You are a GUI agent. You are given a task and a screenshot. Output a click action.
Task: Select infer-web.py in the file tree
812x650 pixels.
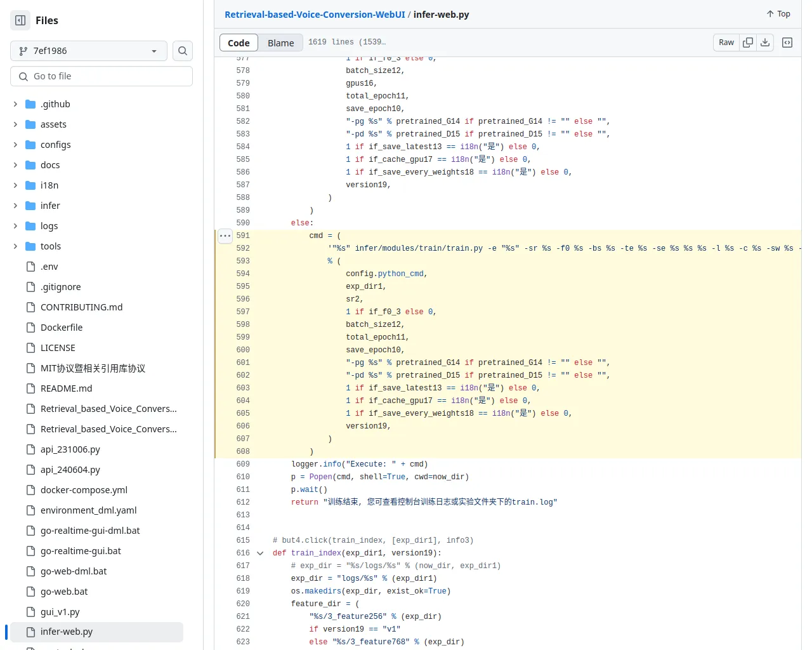(96, 632)
